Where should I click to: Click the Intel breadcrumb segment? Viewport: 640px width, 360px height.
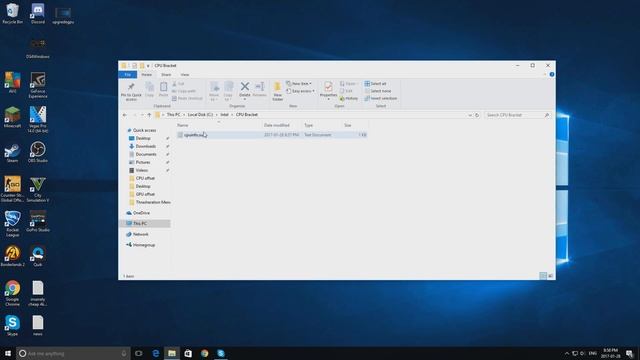point(224,115)
